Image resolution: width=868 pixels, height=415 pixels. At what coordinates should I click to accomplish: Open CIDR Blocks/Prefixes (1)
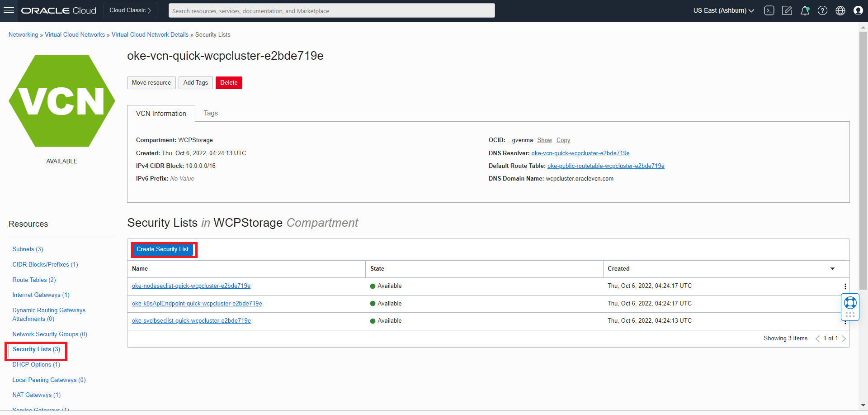click(45, 265)
